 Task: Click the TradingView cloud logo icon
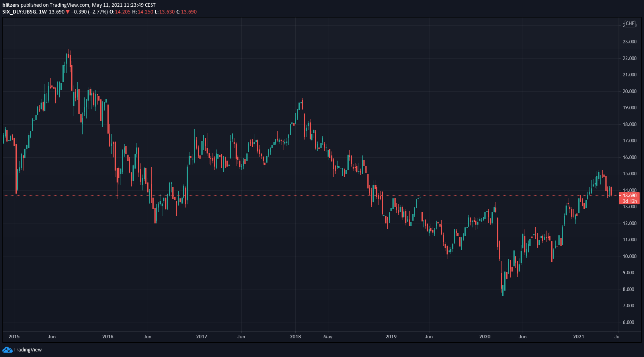7,350
